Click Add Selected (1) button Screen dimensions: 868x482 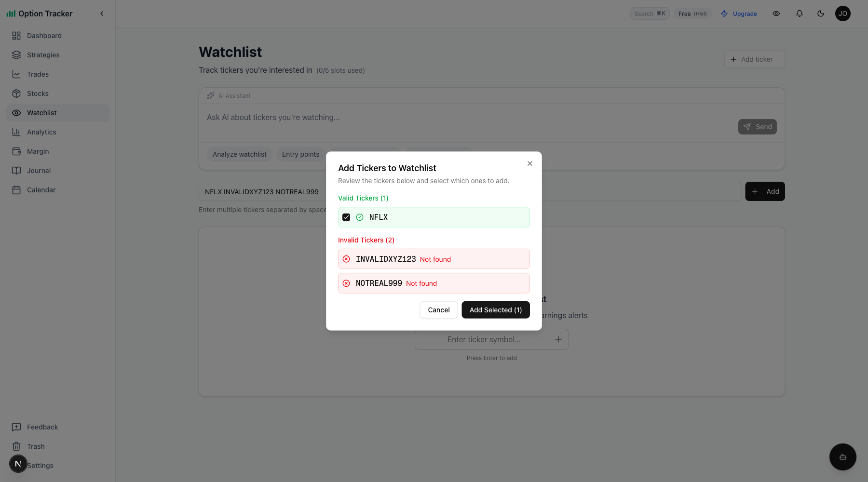tap(495, 310)
